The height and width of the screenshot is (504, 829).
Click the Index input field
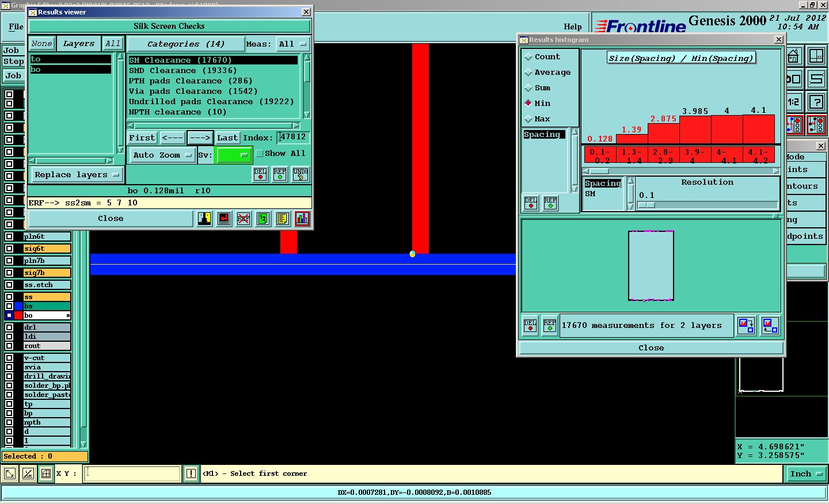(x=294, y=138)
